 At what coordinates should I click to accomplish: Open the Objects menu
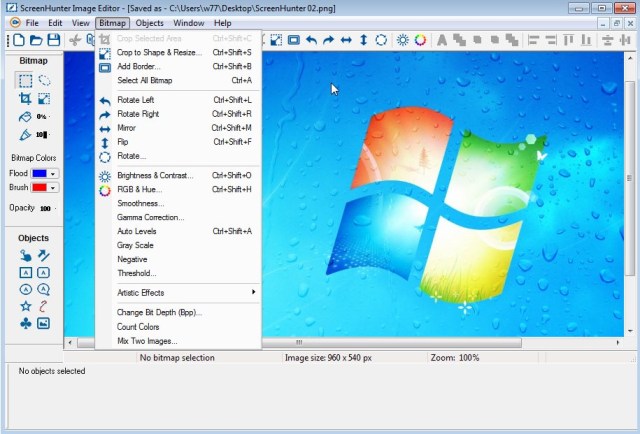[150, 22]
